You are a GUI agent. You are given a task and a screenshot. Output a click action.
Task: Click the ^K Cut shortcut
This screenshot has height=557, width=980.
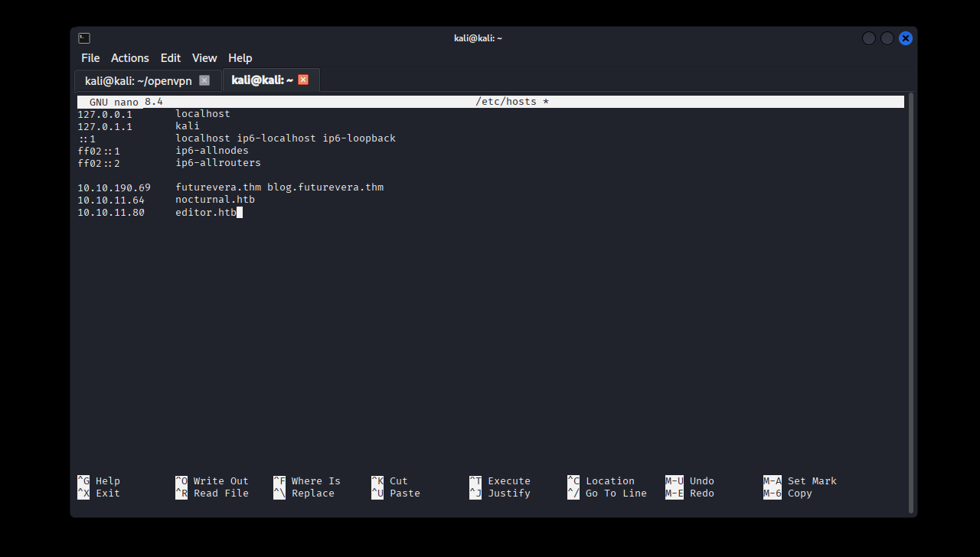click(x=390, y=481)
